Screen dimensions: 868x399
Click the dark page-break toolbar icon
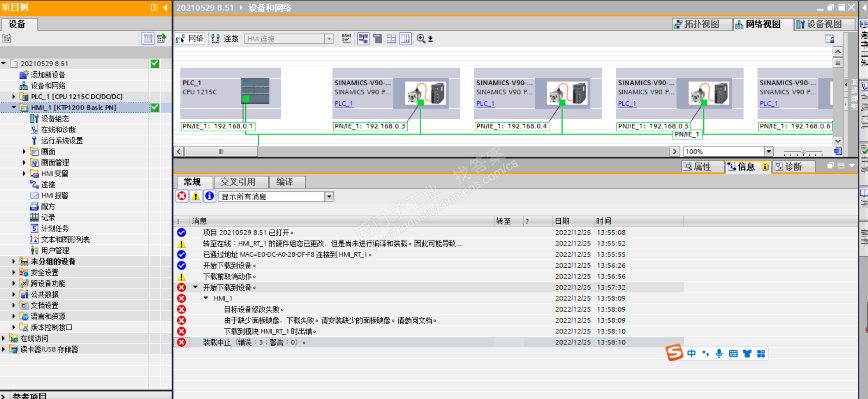[x=378, y=39]
